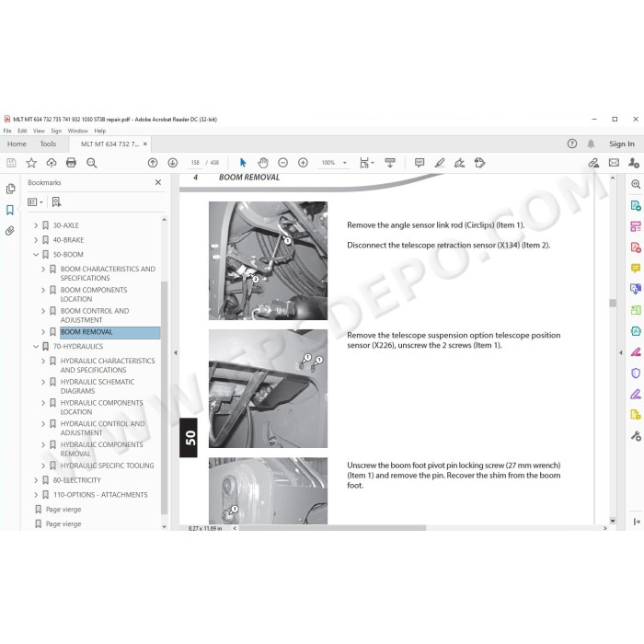Open the Protect shield tool

pyautogui.click(x=636, y=374)
